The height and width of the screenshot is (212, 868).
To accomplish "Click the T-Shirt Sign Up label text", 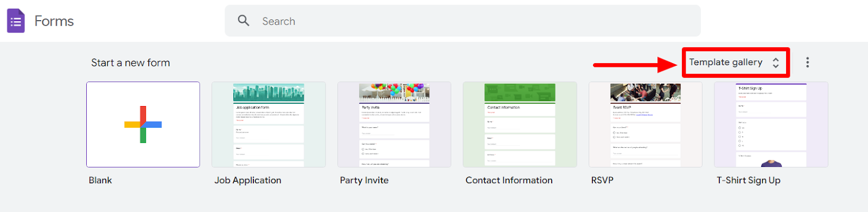I will [x=749, y=180].
